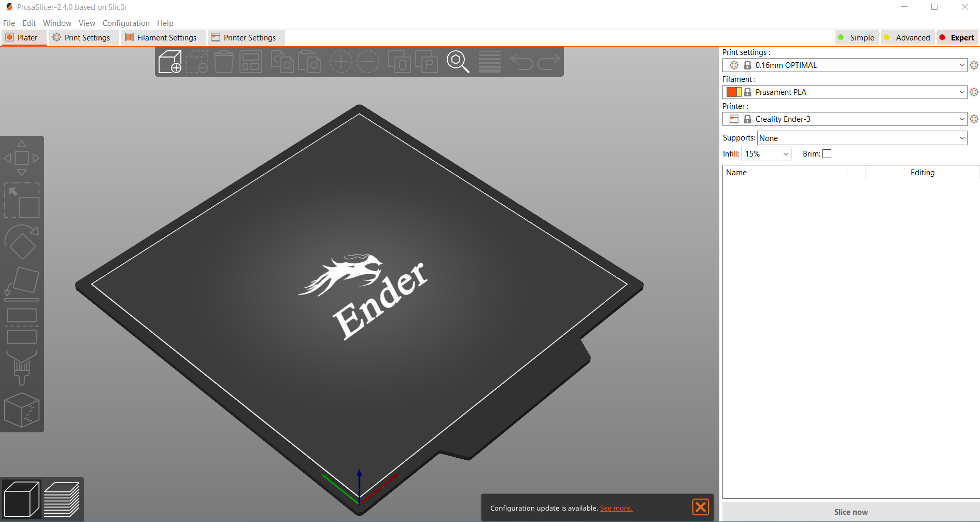The height and width of the screenshot is (522, 980).
Task: Select the Place on face tool
Action: pos(22,284)
